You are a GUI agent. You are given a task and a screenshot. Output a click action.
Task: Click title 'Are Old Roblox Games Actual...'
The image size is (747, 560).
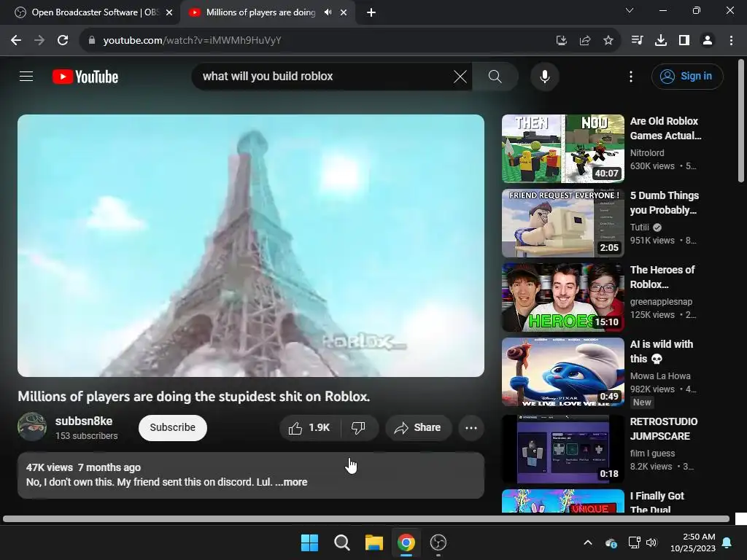(665, 128)
